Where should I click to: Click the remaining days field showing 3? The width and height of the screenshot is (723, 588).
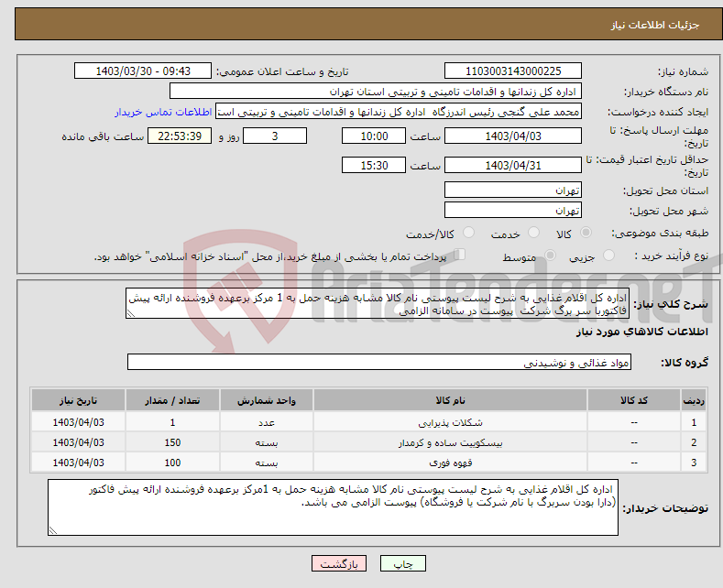pos(275,136)
